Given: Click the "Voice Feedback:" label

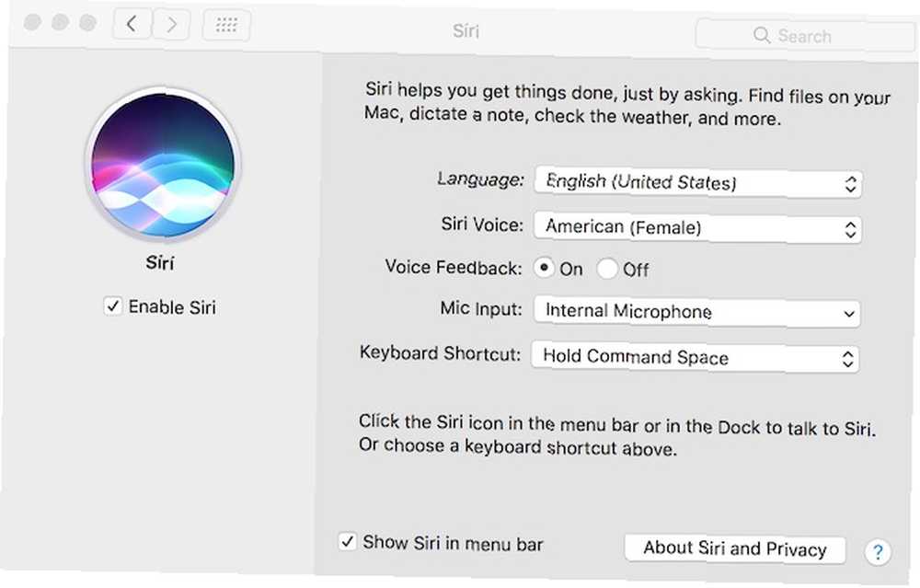Looking at the screenshot, I should tap(454, 268).
